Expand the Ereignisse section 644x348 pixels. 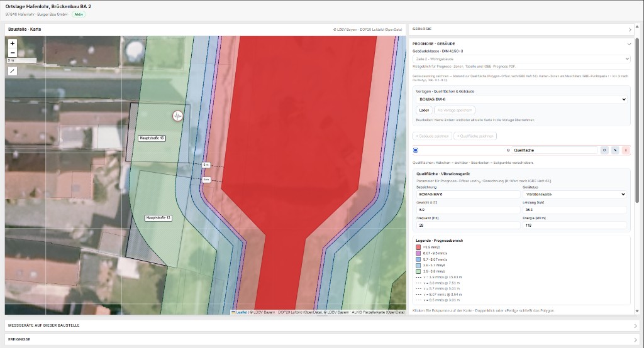tap(321, 339)
